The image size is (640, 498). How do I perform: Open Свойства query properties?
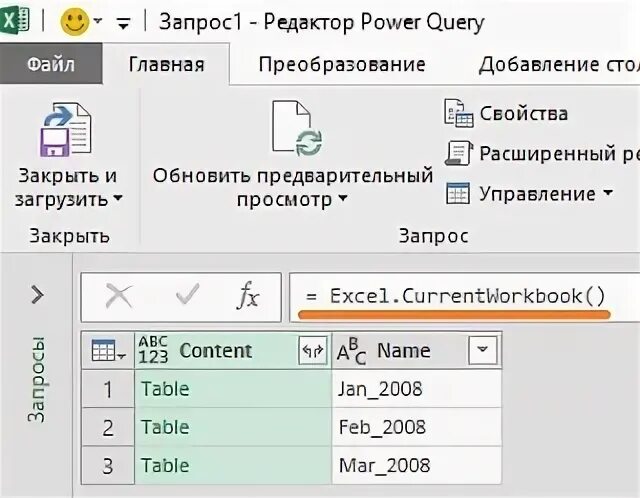coord(524,113)
